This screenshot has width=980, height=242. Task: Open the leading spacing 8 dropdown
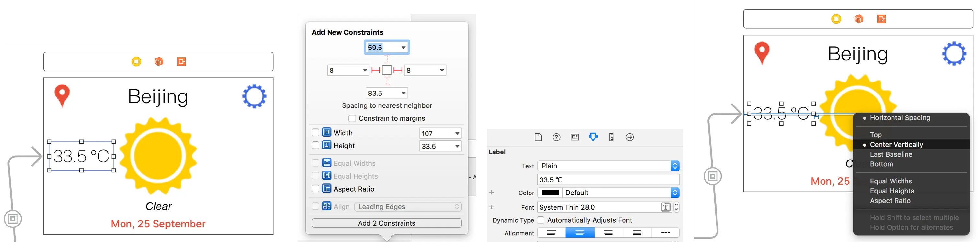tap(365, 70)
